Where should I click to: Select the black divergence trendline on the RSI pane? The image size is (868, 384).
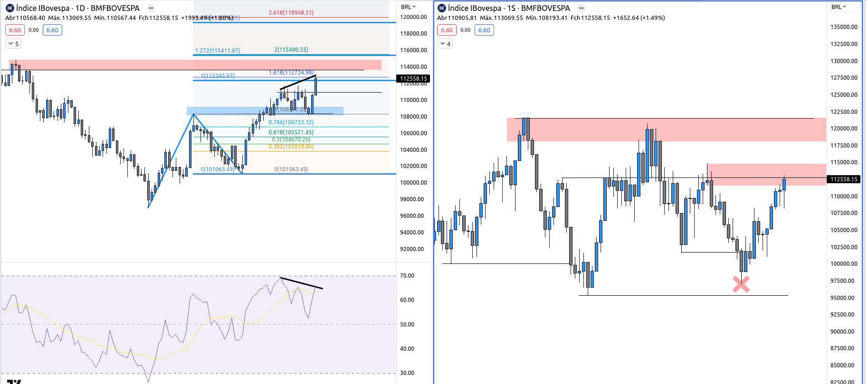301,283
